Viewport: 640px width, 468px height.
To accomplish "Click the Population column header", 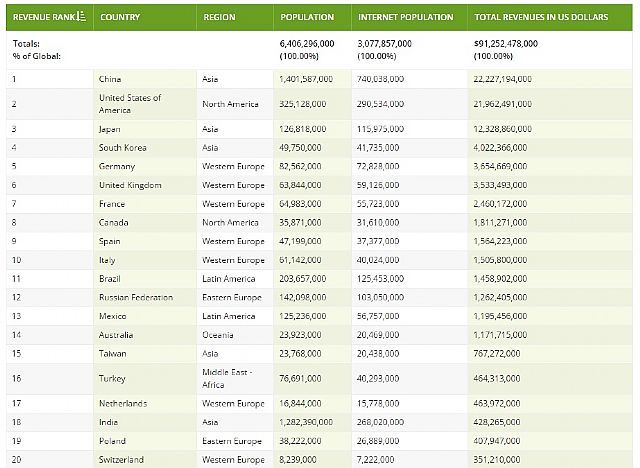I will [307, 17].
